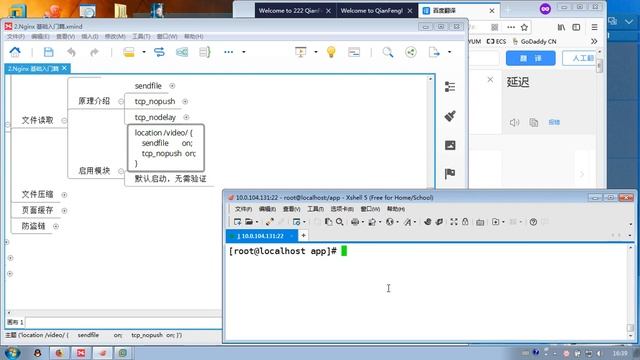640x360 pixels.
Task: Open the format brush panel in XMind sidebar
Action: click(x=450, y=116)
